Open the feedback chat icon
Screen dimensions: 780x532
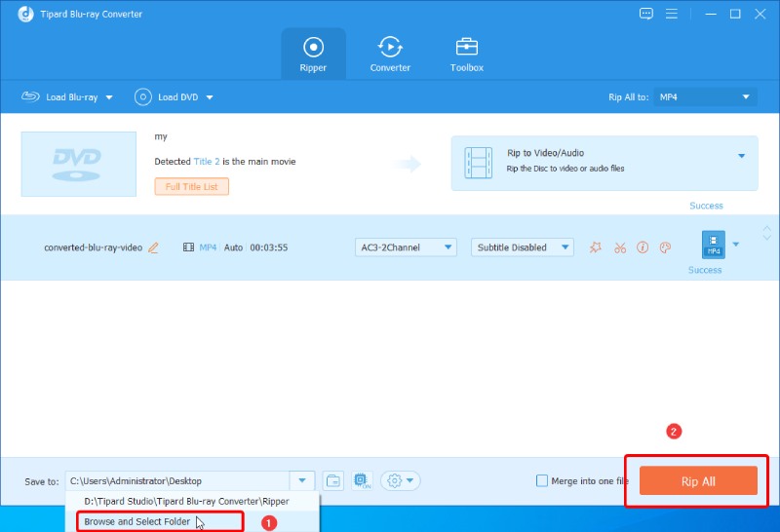pyautogui.click(x=645, y=14)
